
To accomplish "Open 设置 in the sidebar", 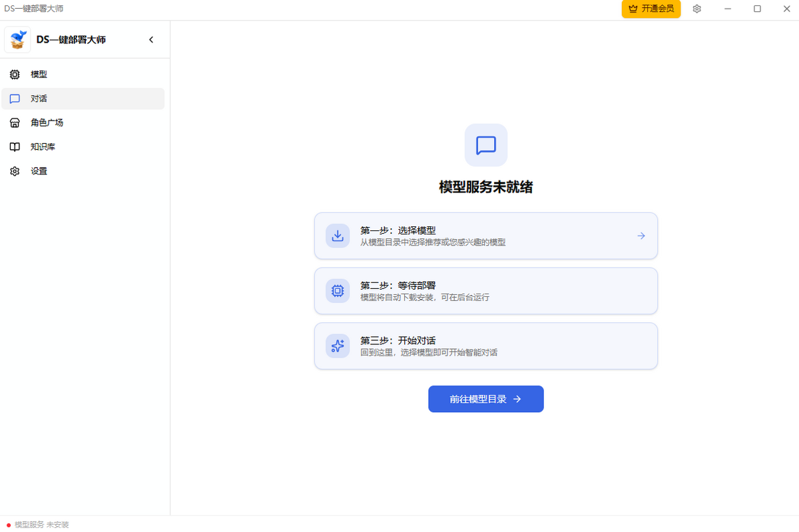I will click(83, 171).
